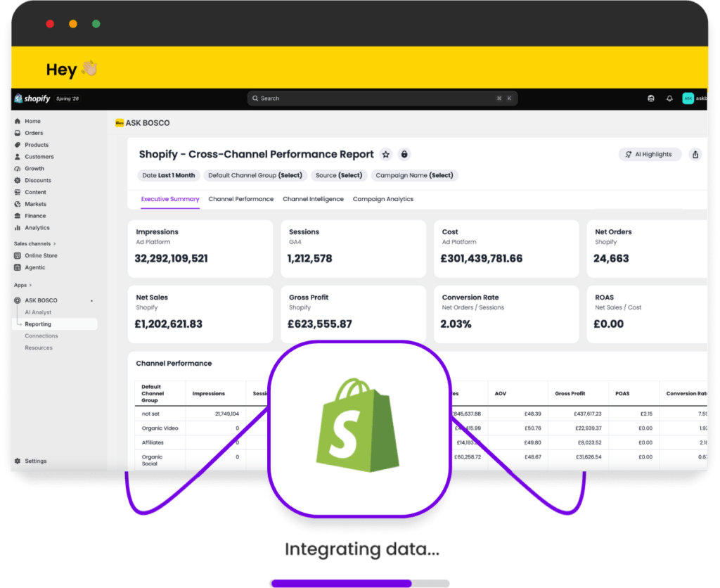This screenshot has height=588, width=720.
Task: Click the '£48.39' AOV cell
Action: tap(533, 414)
